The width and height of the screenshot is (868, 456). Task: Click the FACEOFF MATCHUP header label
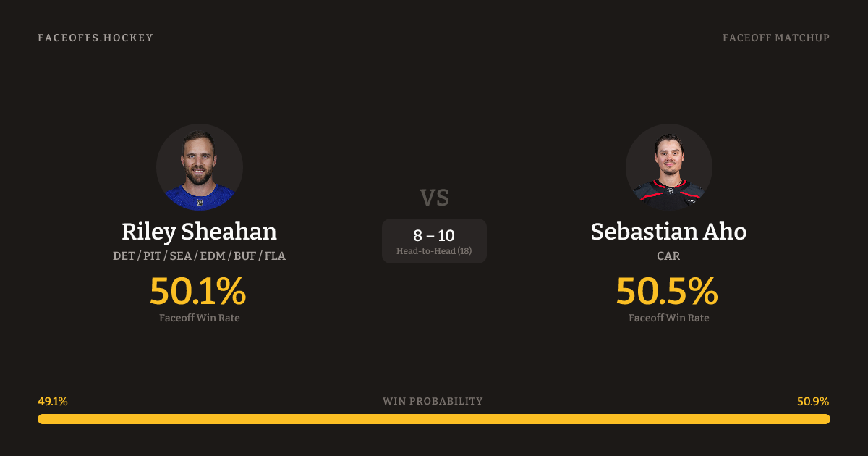[x=775, y=38]
